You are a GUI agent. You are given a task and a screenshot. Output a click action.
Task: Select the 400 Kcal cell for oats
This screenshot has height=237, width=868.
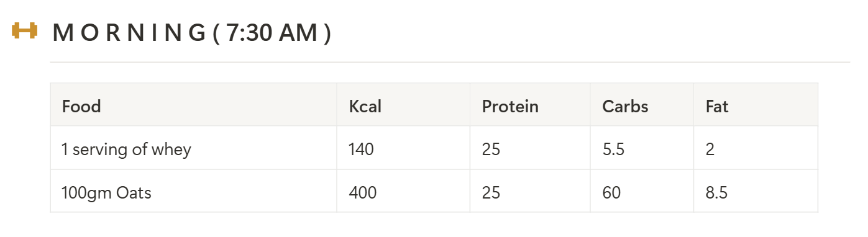coord(403,192)
